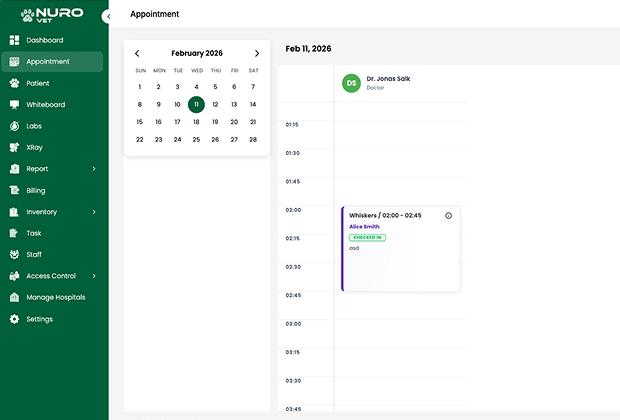Click the Nuro Vet paw logo

tap(28, 15)
